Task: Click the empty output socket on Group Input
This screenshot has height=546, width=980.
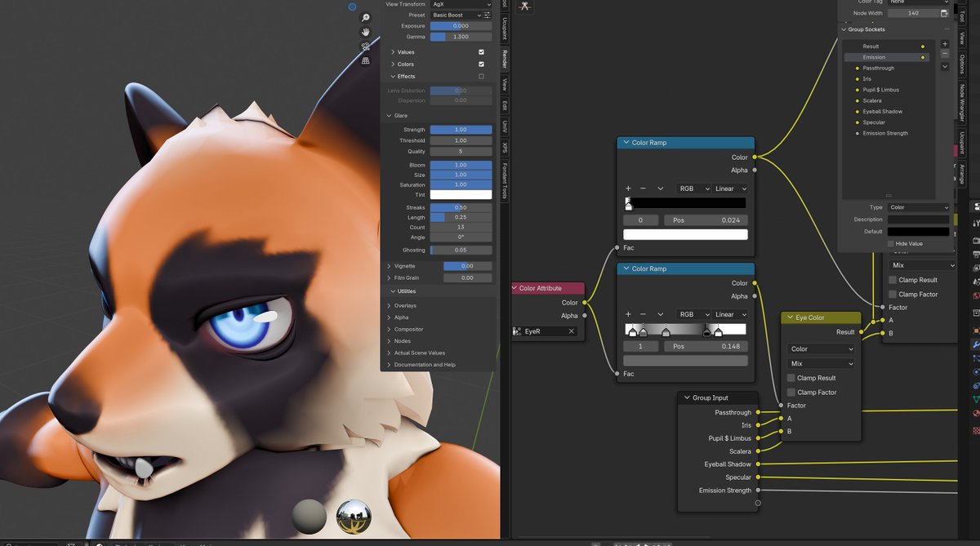Action: coord(758,504)
